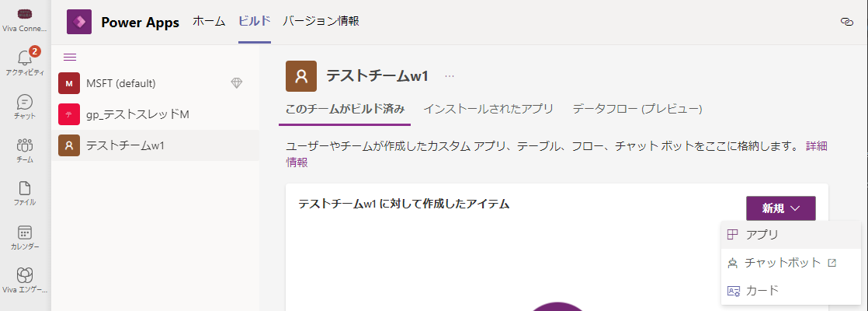This screenshot has width=868, height=311.
Task: Switch to インストールされたアプリ tab
Action: (488, 109)
